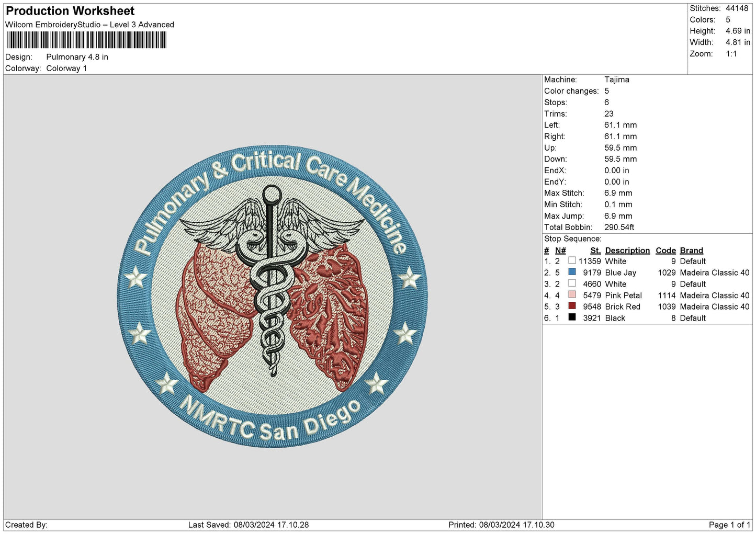Click the 'Down:' label
Screen dimensions: 756x534
click(x=556, y=159)
